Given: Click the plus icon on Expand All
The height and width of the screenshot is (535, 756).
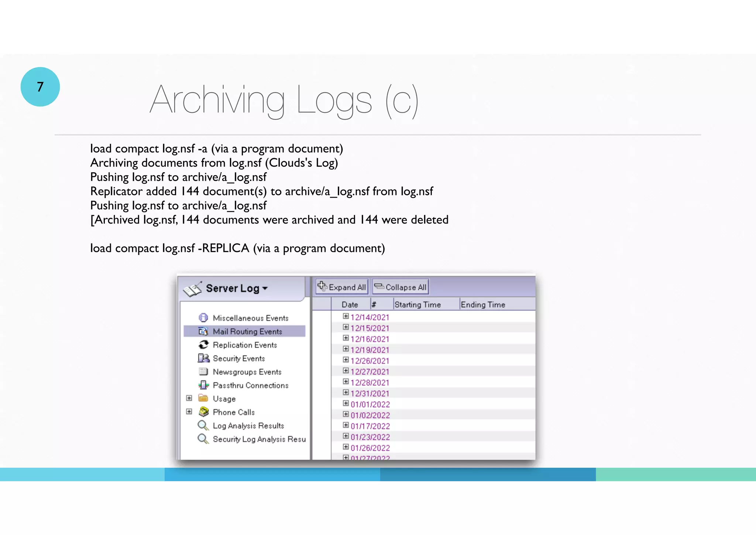Looking at the screenshot, I should coord(322,286).
